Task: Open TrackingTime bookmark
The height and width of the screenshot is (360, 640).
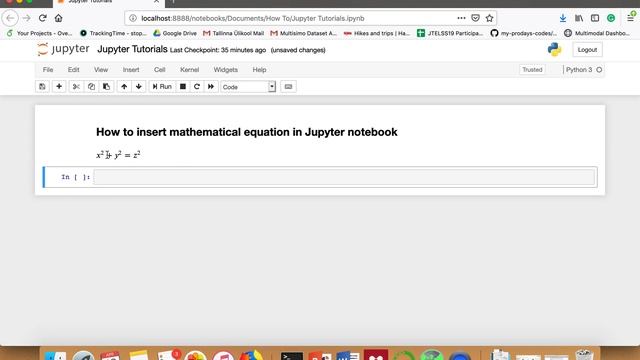Action: [113, 33]
